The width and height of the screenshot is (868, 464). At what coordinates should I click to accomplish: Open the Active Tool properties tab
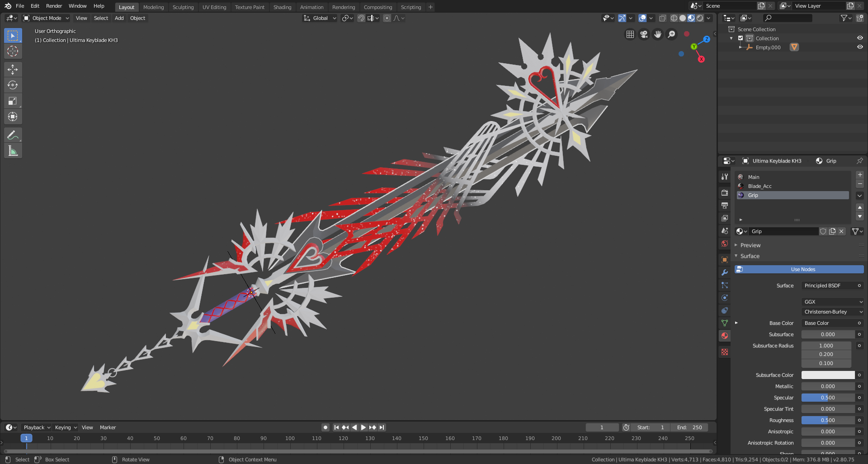pyautogui.click(x=725, y=177)
